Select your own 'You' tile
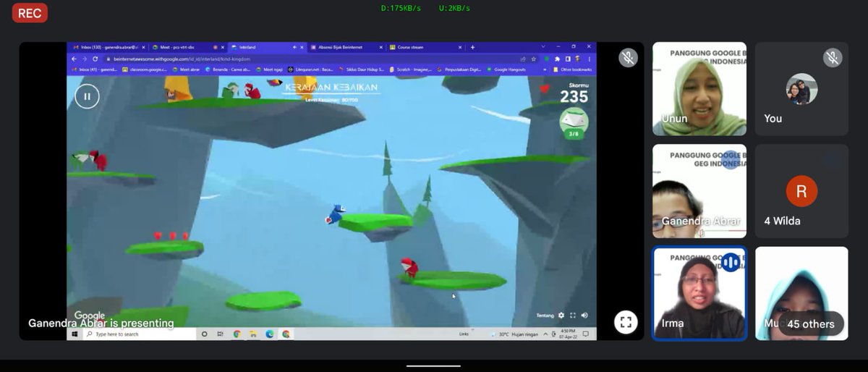Image resolution: width=868 pixels, height=372 pixels. tap(801, 89)
